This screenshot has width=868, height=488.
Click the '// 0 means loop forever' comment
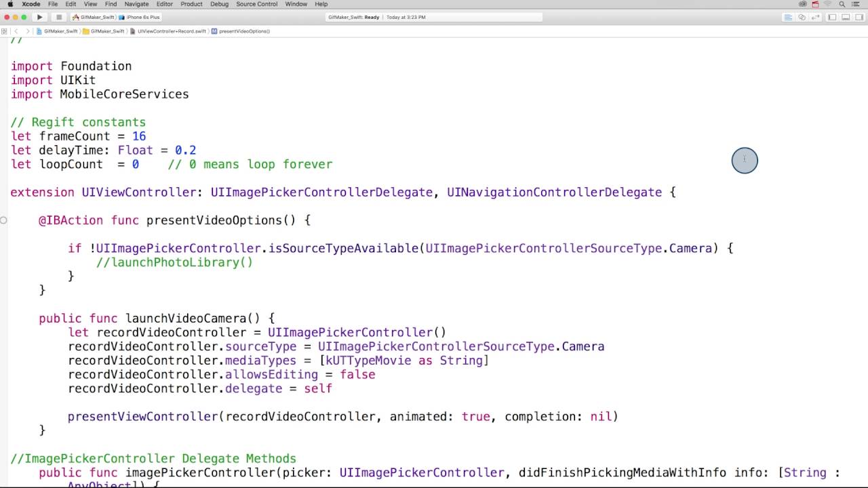(x=250, y=164)
